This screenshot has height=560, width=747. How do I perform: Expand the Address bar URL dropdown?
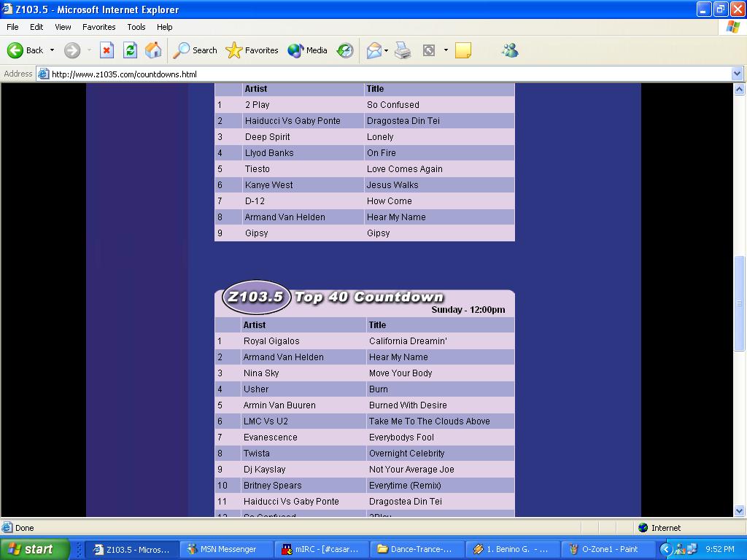tap(737, 74)
